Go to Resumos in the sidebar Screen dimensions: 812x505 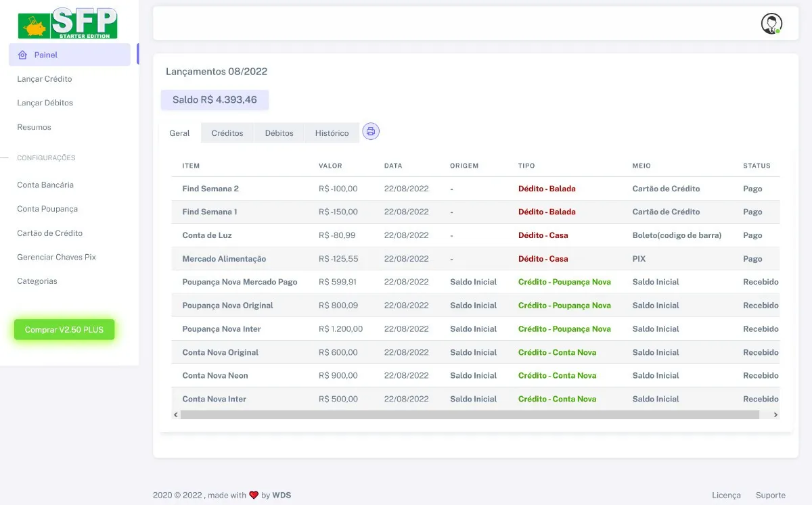[x=34, y=127]
